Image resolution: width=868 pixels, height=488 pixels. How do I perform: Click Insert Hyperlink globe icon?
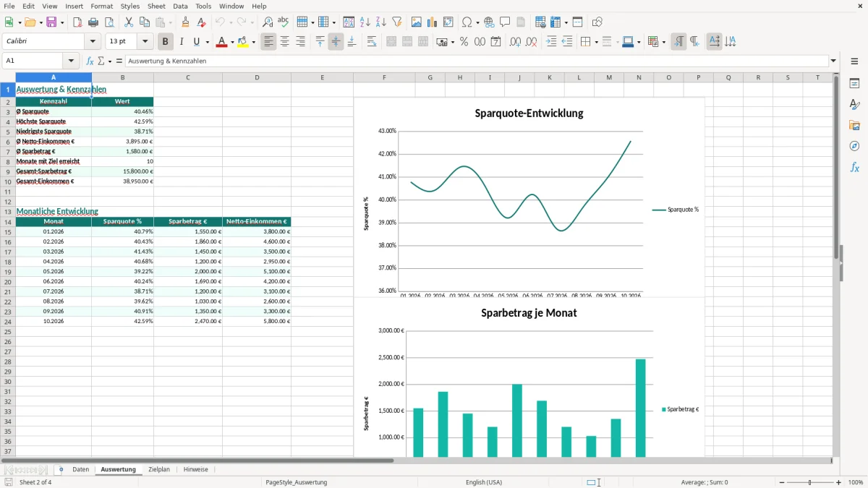click(489, 22)
